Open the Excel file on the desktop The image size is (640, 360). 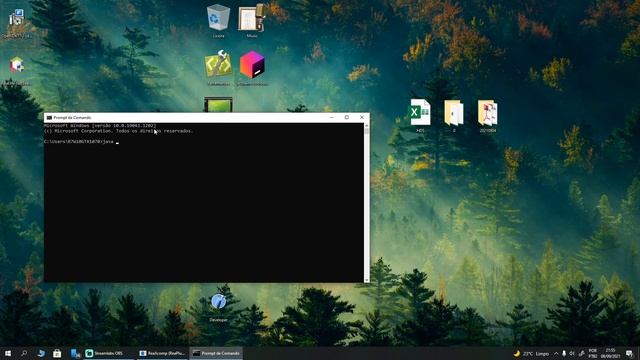tap(420, 113)
